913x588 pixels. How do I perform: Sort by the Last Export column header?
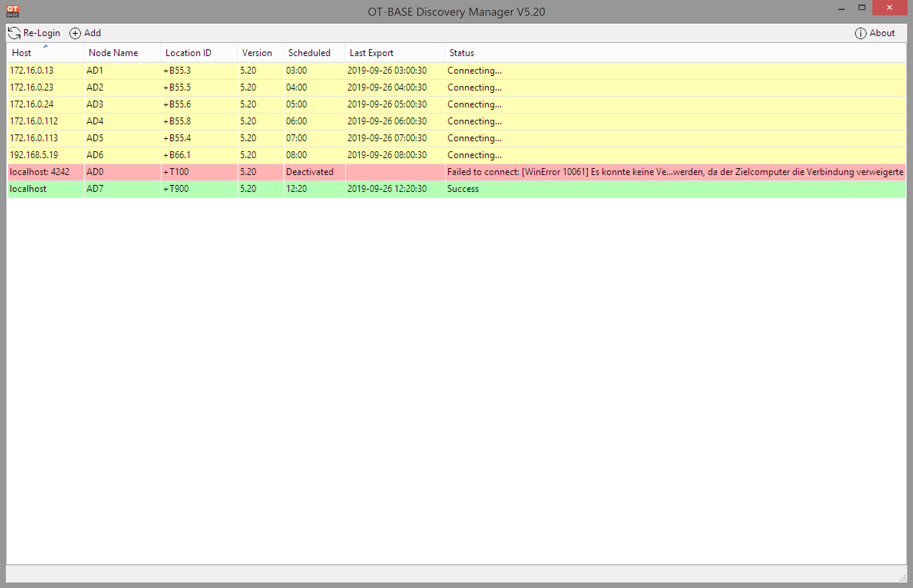tap(395, 53)
